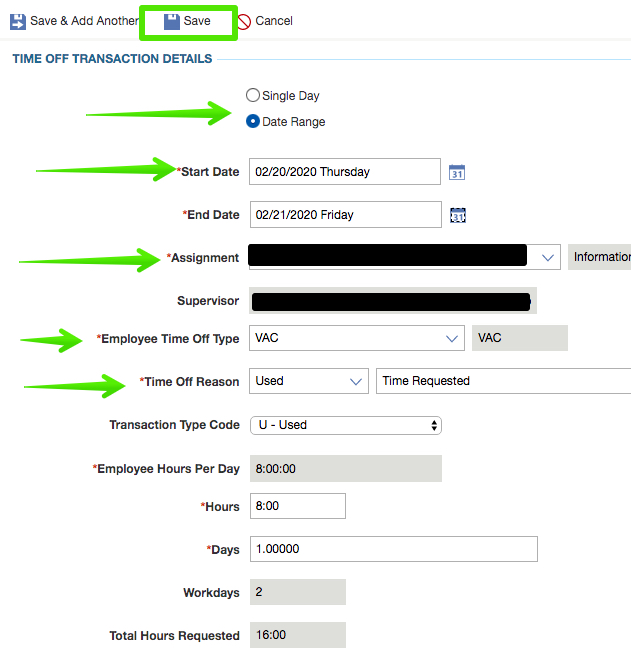The image size is (631, 661).
Task: Click the Supervisor field
Action: 393,301
